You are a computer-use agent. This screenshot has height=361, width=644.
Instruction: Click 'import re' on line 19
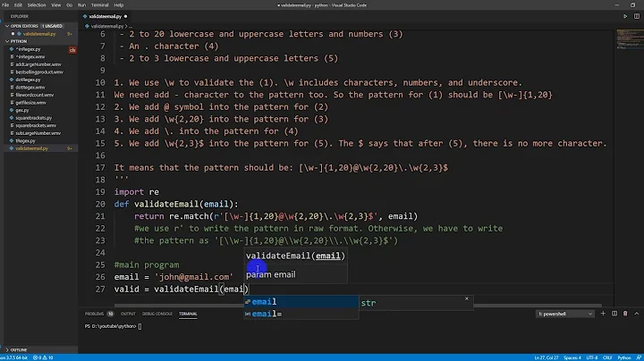pyautogui.click(x=136, y=192)
